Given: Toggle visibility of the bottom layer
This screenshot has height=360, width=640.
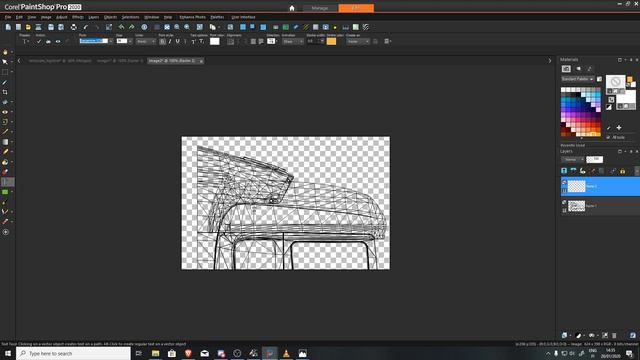Looking at the screenshot, I should [564, 202].
